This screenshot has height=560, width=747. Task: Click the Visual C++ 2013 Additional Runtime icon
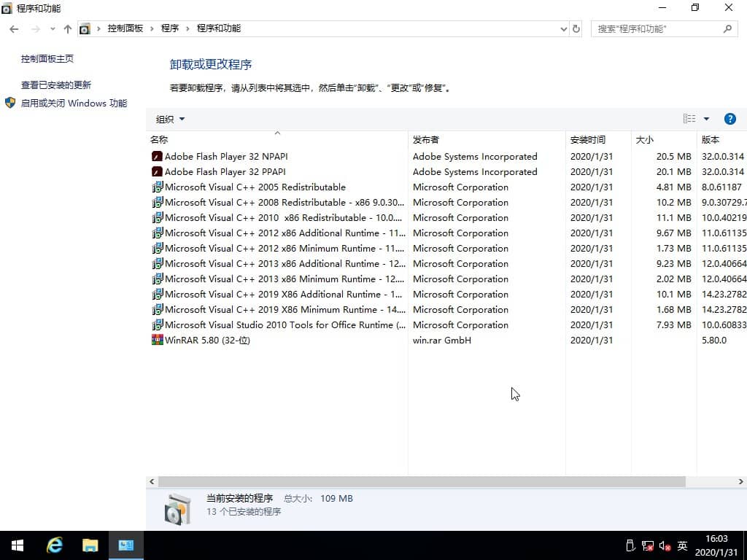click(x=158, y=263)
